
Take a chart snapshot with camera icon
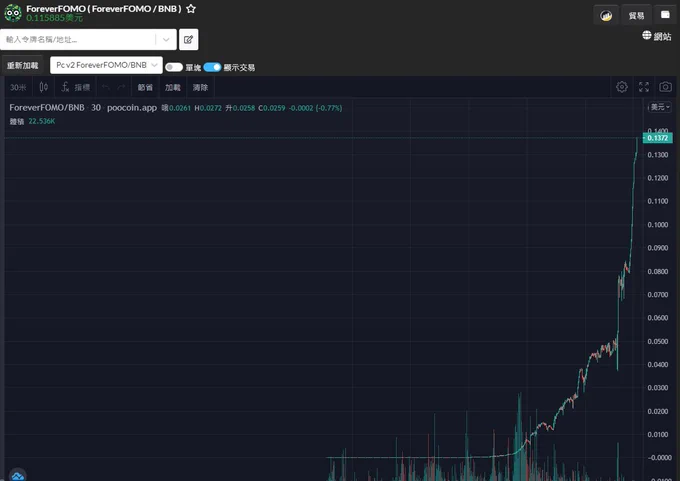coord(665,87)
